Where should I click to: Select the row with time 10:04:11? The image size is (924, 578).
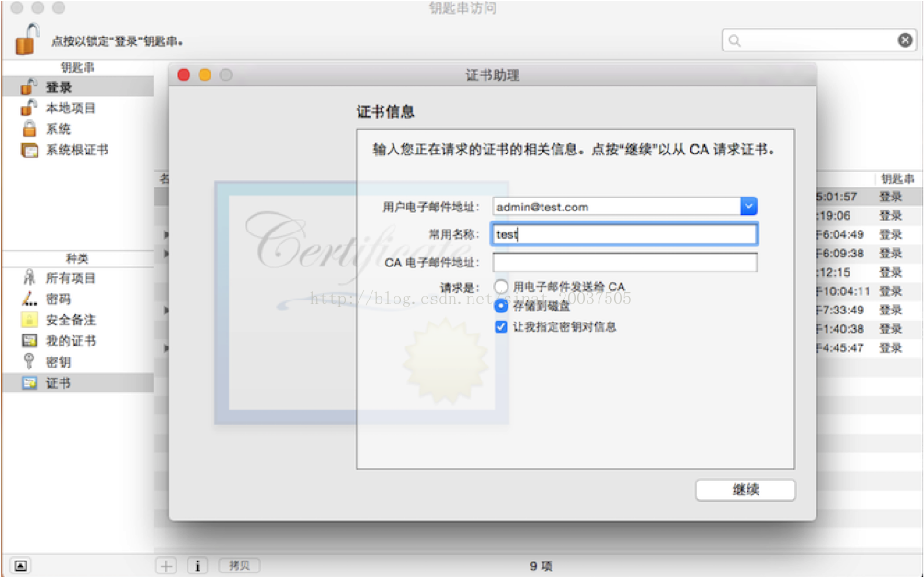click(869, 291)
